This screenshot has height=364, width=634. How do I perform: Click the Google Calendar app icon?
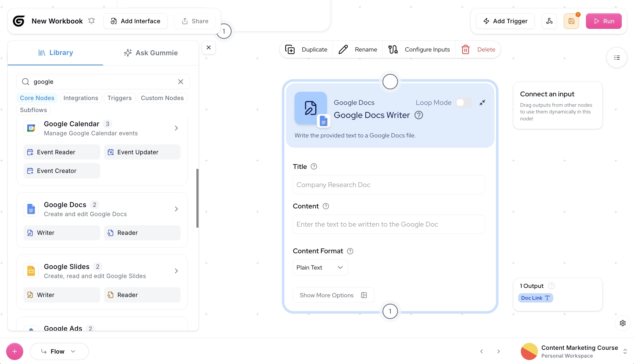pos(31,128)
